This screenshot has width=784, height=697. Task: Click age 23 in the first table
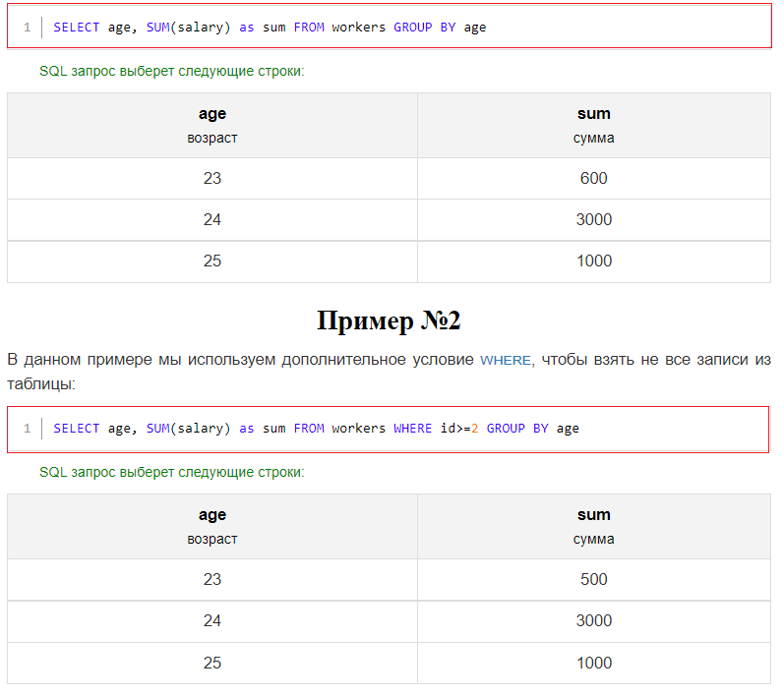point(212,178)
